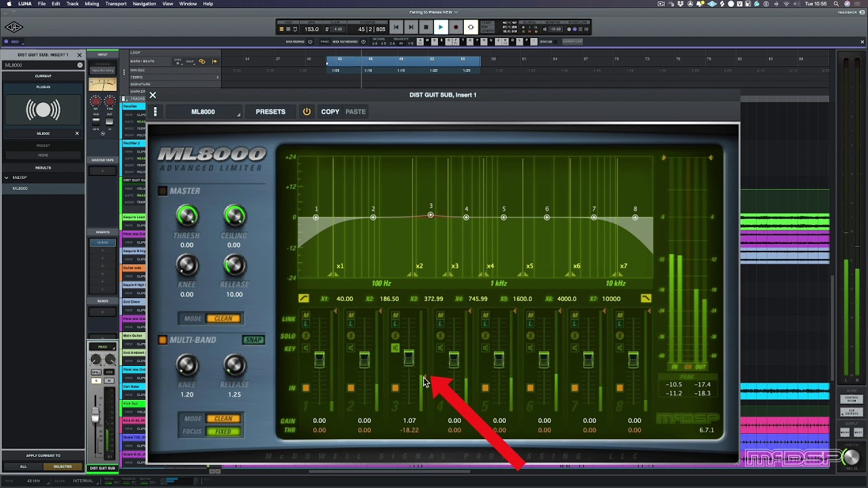Expand the TEMPO row arrow
Viewport: 868px width, 488px height.
coord(218,77)
